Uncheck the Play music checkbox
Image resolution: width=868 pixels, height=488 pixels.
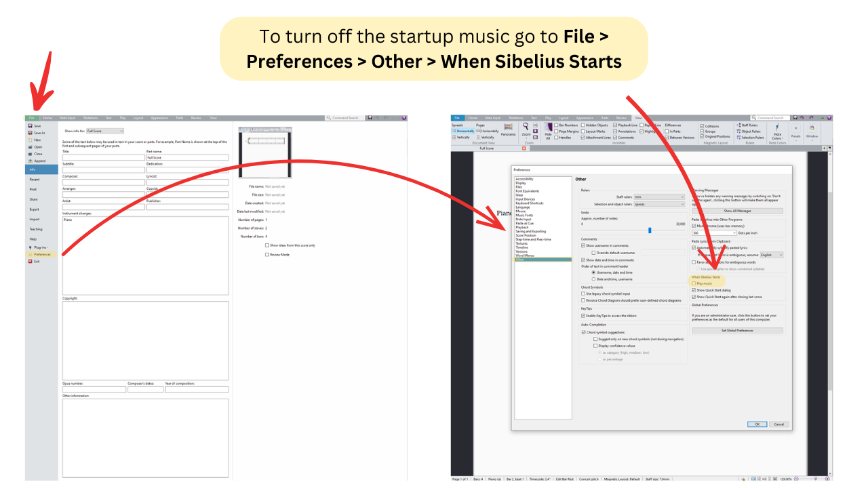[694, 283]
